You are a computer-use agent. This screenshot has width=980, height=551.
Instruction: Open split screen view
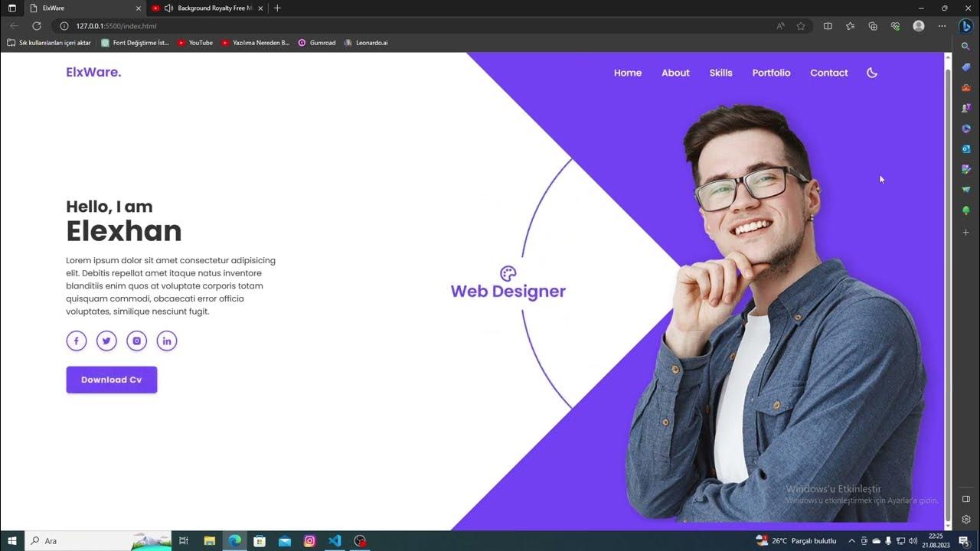tap(828, 26)
